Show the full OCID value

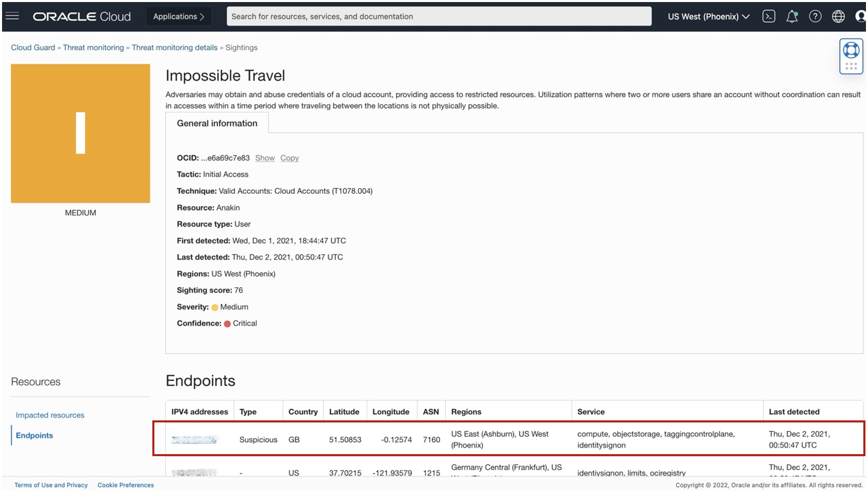pyautogui.click(x=265, y=158)
